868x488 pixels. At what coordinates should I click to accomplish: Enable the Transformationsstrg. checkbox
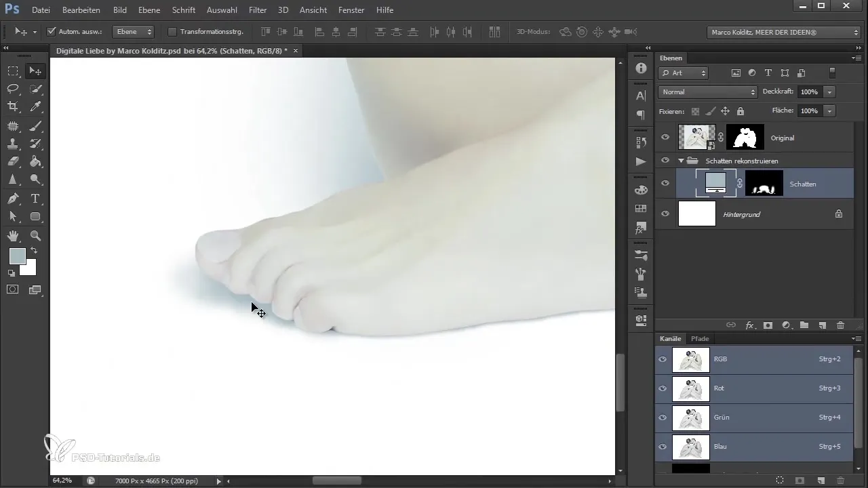(x=172, y=32)
